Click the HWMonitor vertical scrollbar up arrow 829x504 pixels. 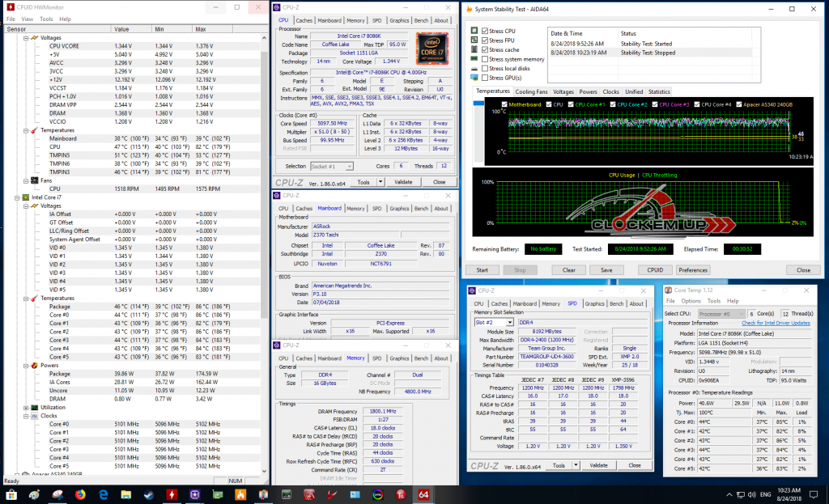coord(264,38)
